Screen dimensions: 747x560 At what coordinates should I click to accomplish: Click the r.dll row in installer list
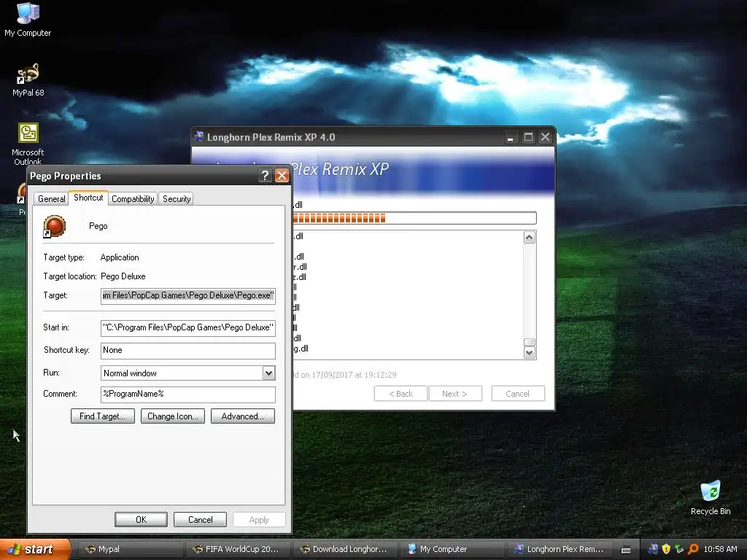pos(300,267)
